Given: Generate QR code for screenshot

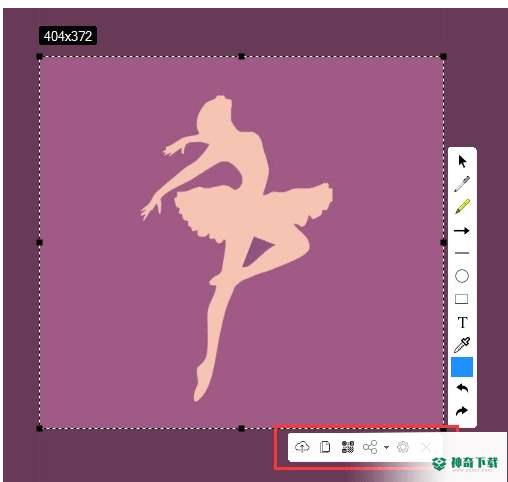Looking at the screenshot, I should pyautogui.click(x=348, y=447).
